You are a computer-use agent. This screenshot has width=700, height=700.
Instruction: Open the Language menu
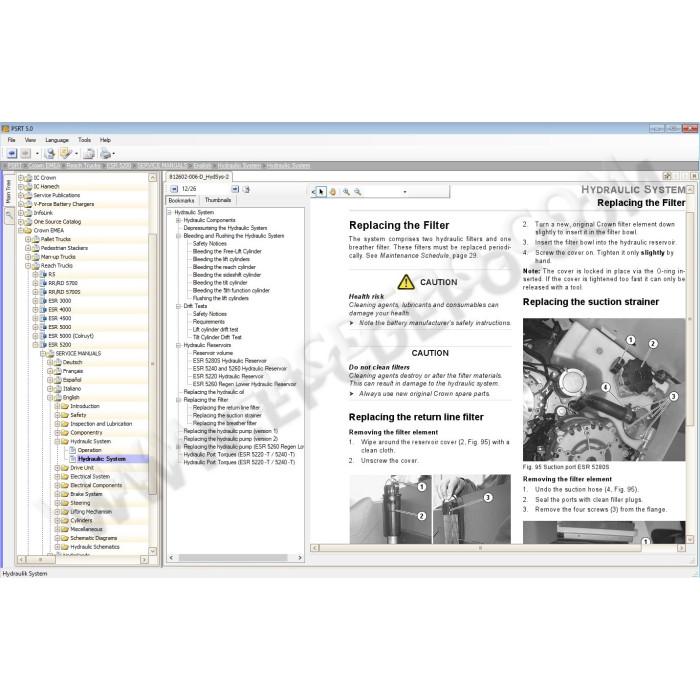[x=57, y=140]
